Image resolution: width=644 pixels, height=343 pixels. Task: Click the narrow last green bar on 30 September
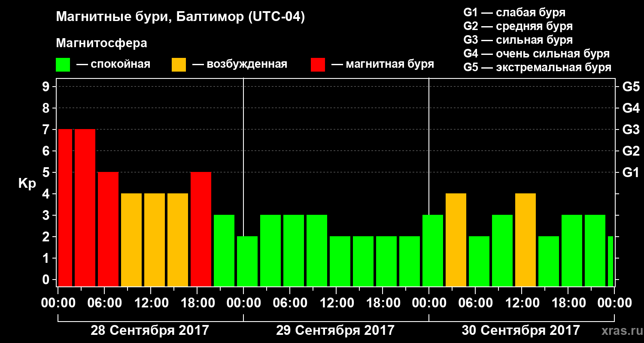click(611, 262)
